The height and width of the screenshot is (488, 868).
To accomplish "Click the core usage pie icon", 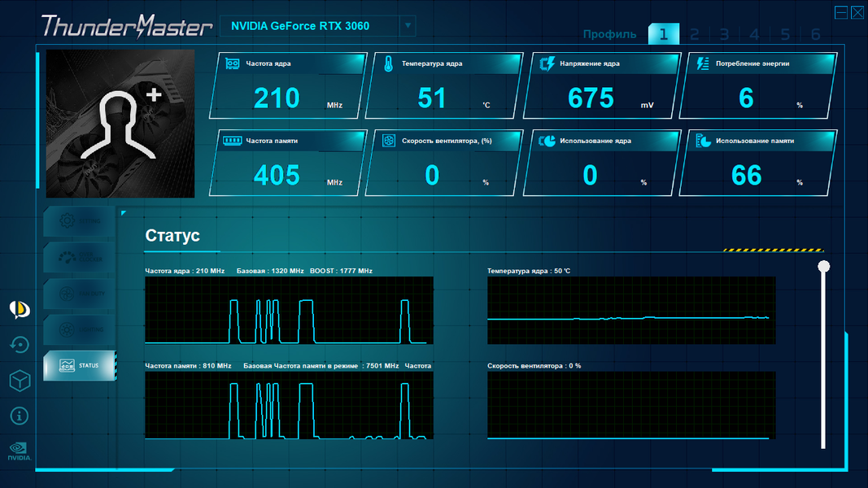I will click(x=547, y=141).
